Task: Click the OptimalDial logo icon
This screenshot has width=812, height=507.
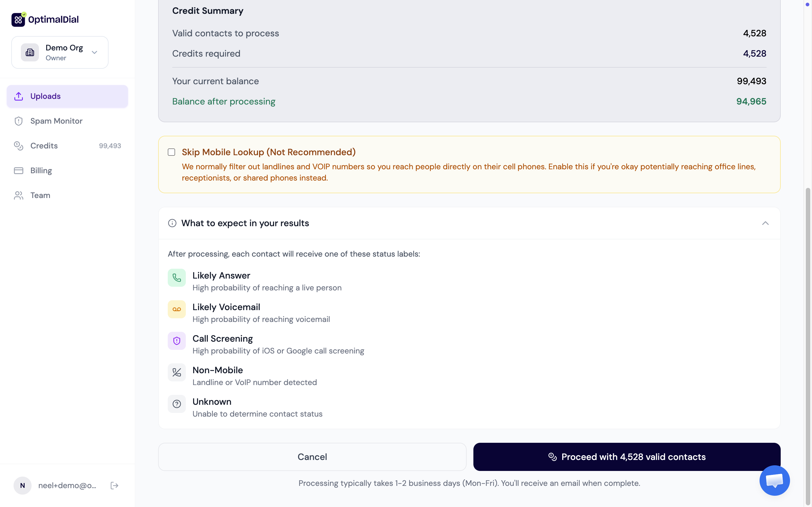Action: pos(18,19)
